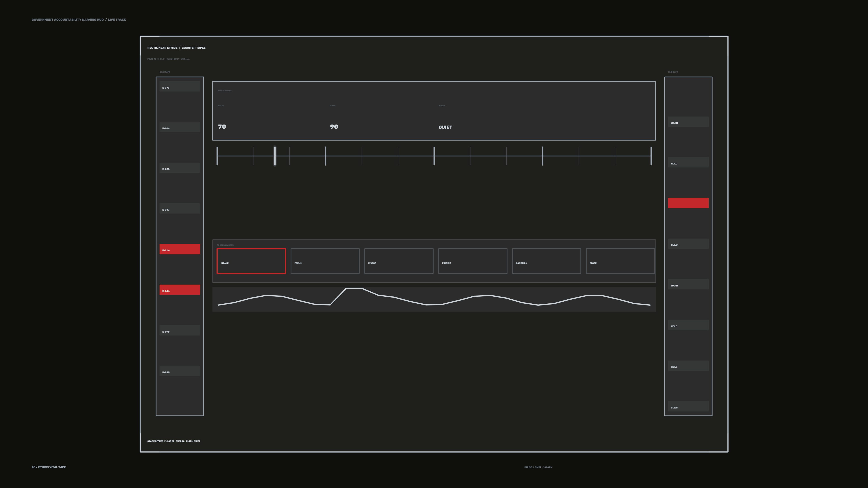
Task: Switch to the FINDING stage
Action: point(472,261)
